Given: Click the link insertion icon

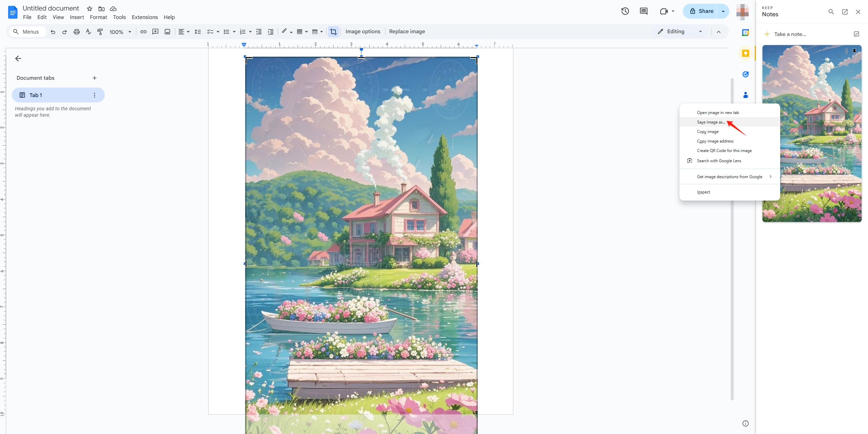Looking at the screenshot, I should coord(143,32).
